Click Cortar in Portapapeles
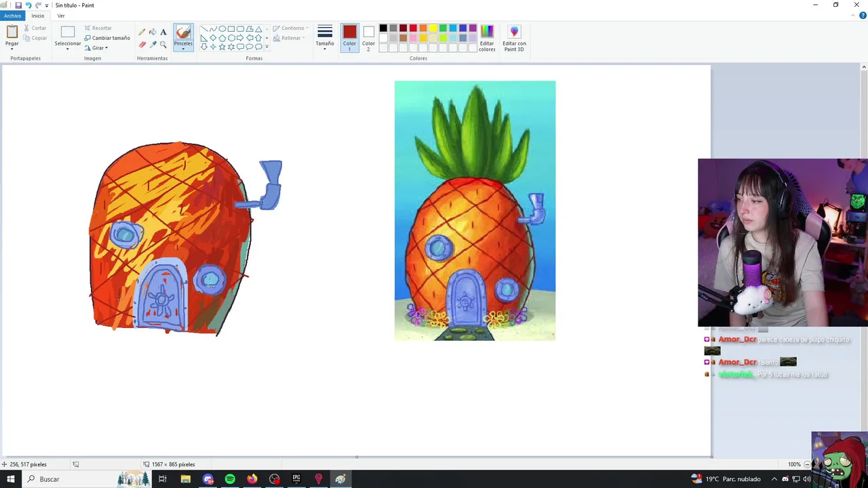Screen dimensions: 868x488 [35, 28]
